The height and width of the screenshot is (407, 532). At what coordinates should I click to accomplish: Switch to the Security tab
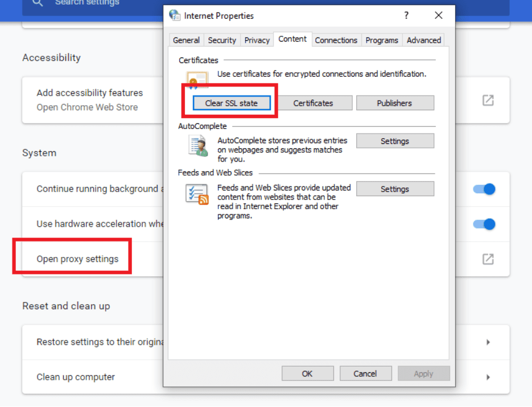pos(222,40)
